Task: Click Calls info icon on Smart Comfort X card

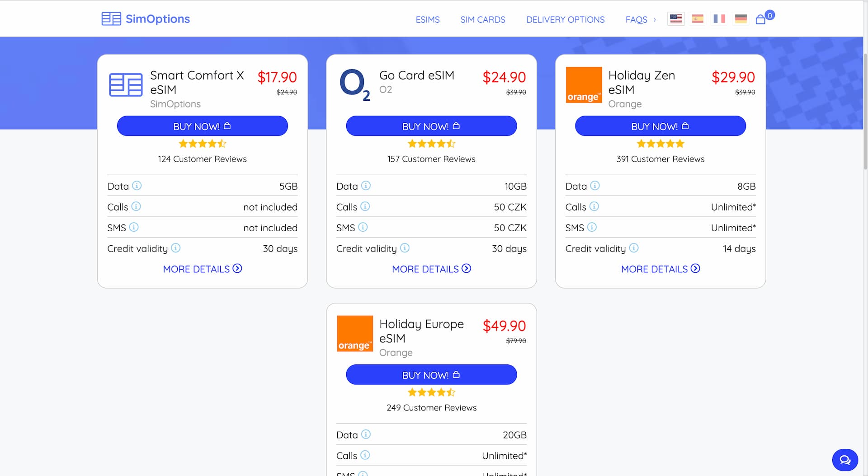Action: coord(136,206)
